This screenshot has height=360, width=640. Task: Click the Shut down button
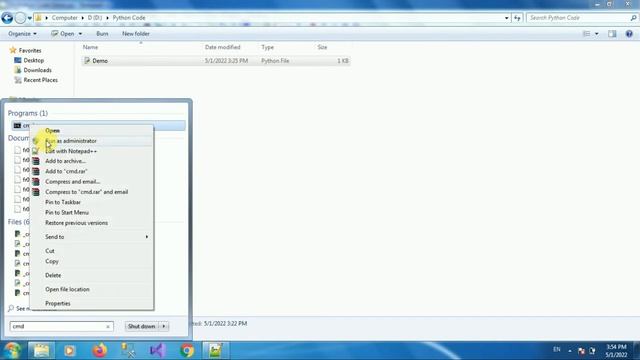142,327
